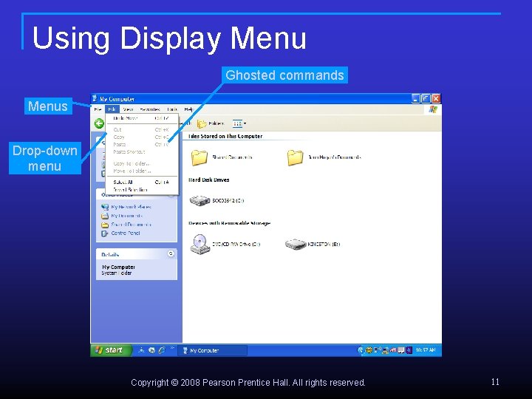The height and width of the screenshot is (399, 532).
Task: Click the middle quick launch icon
Action: (152, 350)
